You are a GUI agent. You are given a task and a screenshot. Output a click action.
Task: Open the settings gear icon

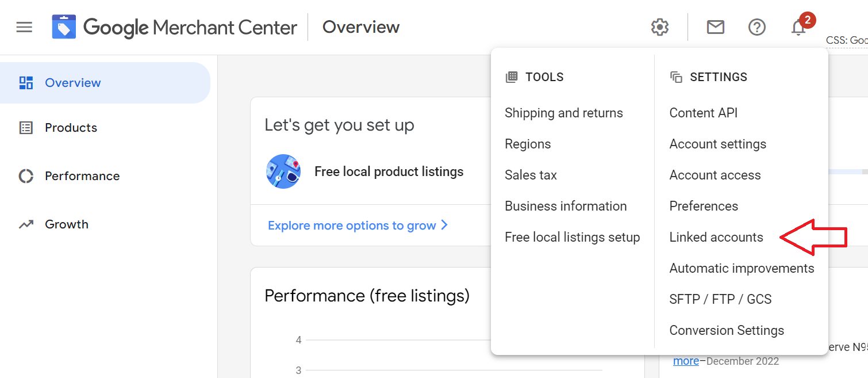[x=660, y=27]
